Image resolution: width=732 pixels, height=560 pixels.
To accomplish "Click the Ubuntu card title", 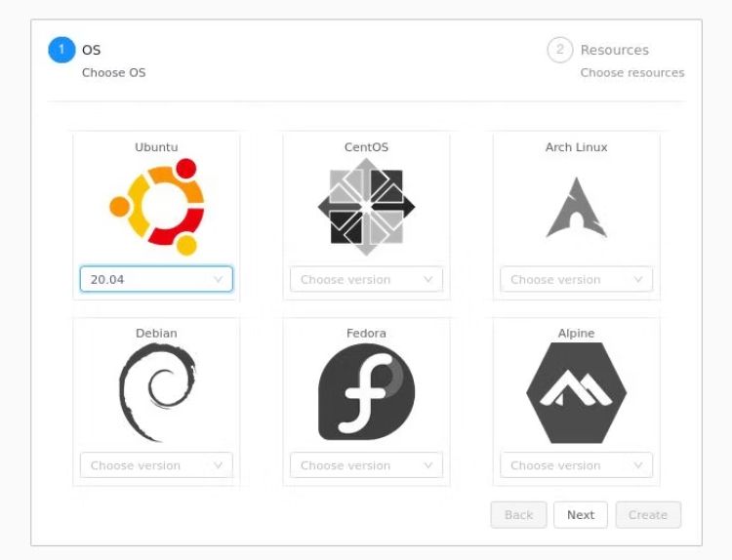I will (x=156, y=147).
